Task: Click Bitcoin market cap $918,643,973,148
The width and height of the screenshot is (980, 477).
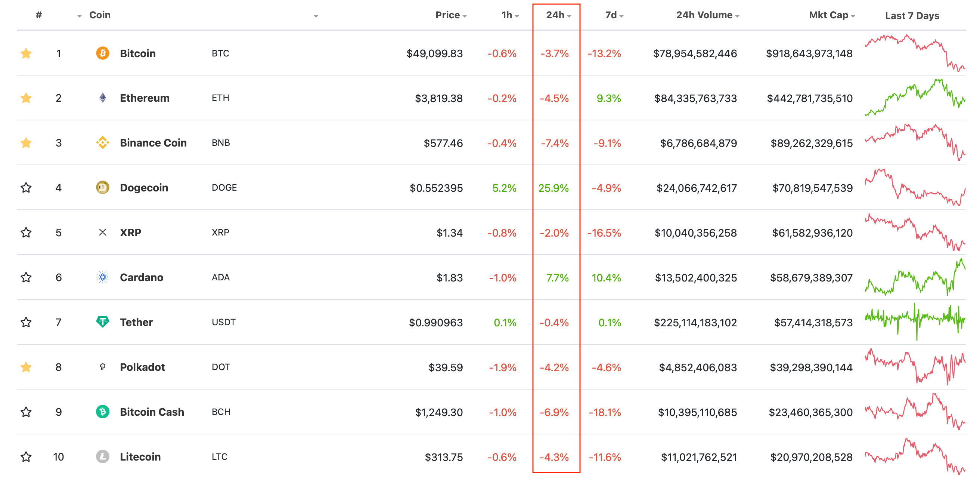Action: tap(809, 53)
